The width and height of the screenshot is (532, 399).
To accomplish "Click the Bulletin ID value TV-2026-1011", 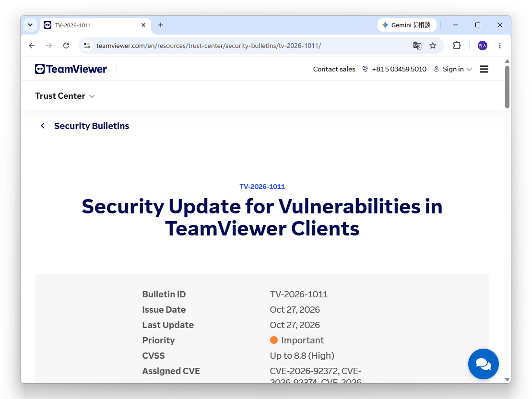I will pos(298,294).
